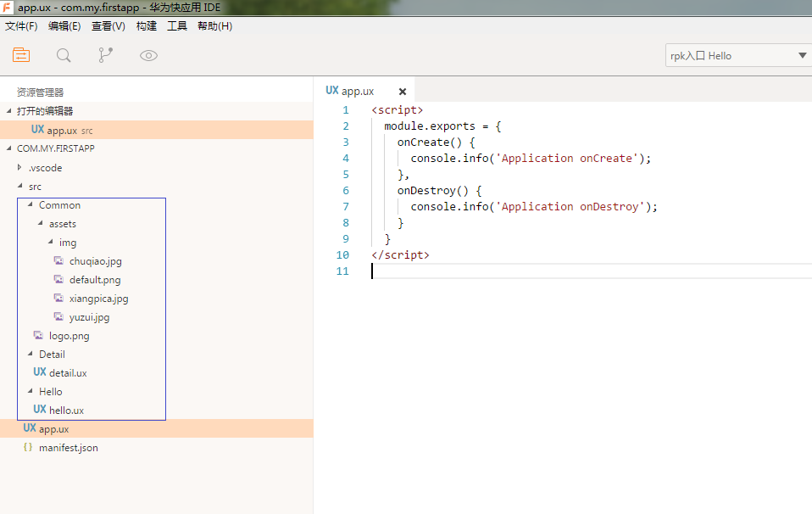
Task: Click line number 1 in the gutter
Action: click(x=346, y=110)
